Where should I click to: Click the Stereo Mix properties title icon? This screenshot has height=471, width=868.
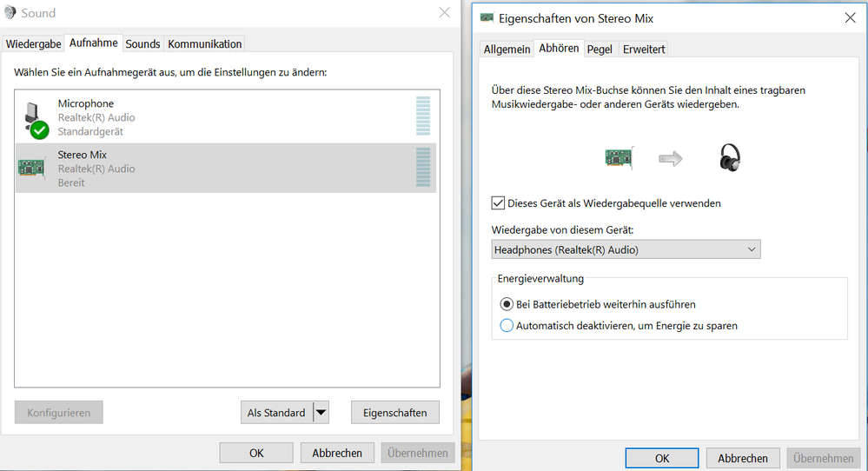click(x=487, y=17)
